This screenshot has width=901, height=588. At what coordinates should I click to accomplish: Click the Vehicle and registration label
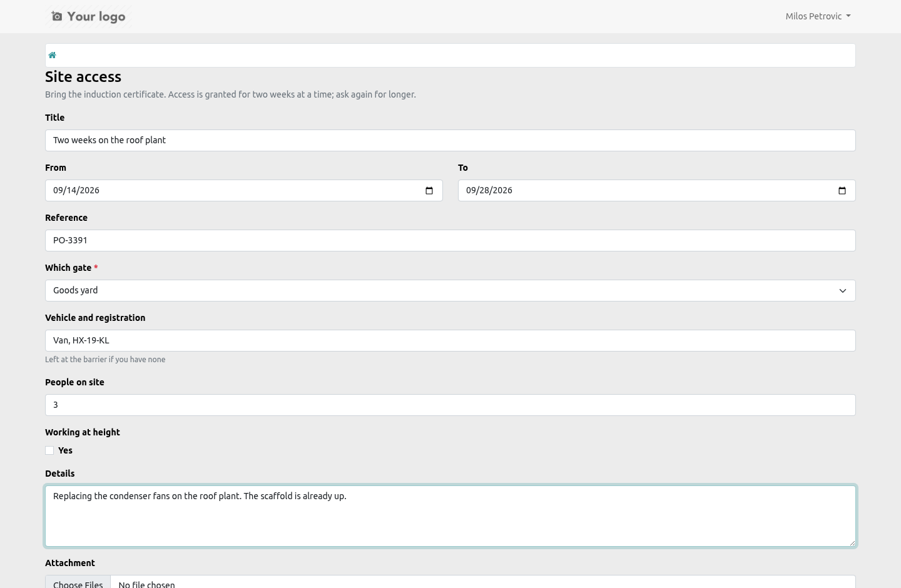click(95, 318)
